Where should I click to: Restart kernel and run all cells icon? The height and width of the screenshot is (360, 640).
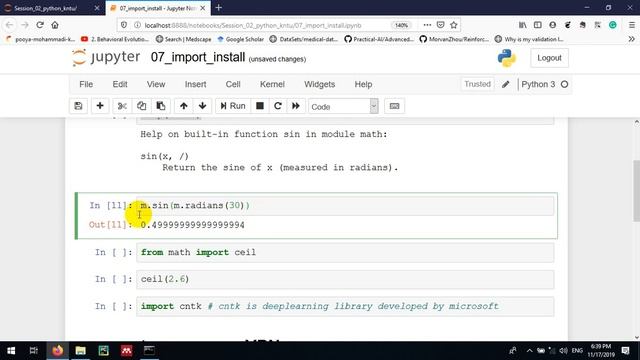pyautogui.click(x=296, y=106)
